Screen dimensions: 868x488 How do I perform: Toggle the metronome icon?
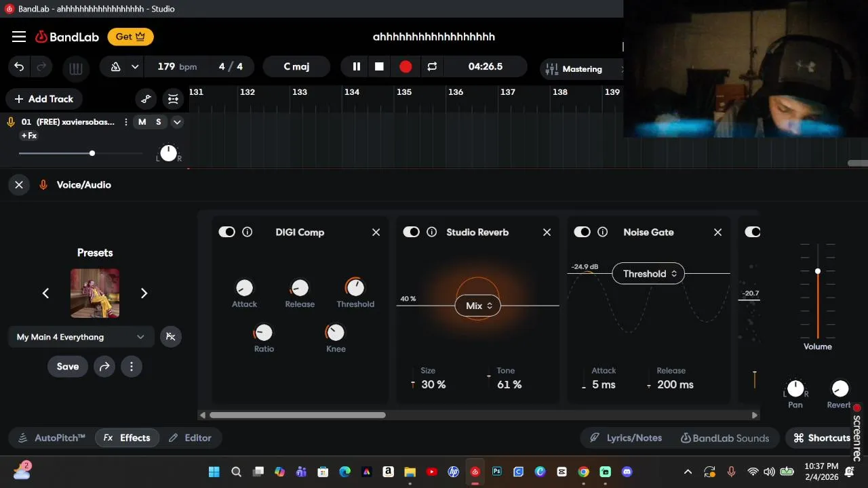point(115,66)
